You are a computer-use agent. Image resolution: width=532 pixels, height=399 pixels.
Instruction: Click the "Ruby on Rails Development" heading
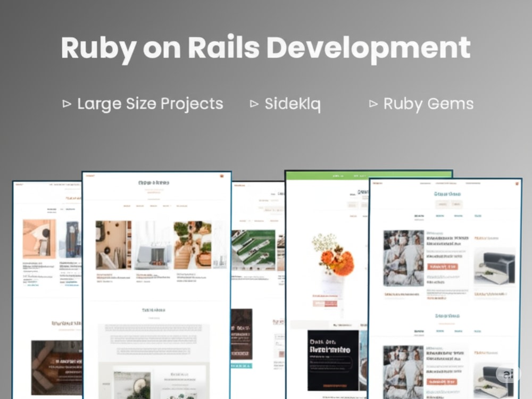tap(265, 48)
